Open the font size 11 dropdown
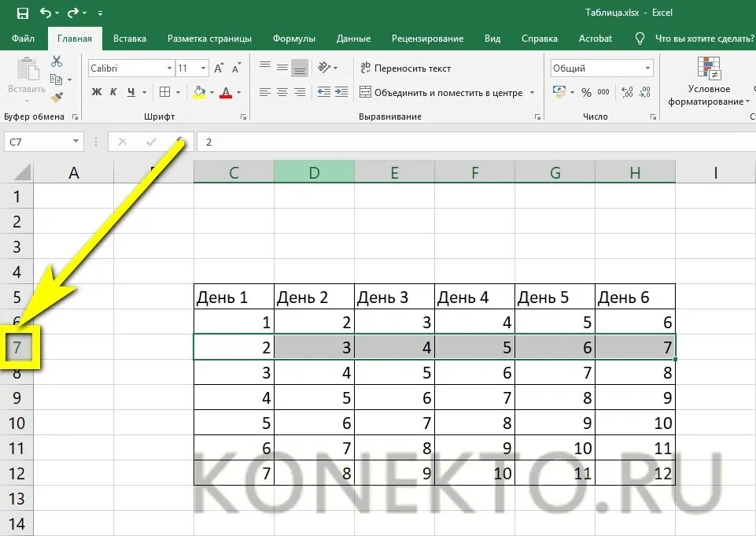 [x=204, y=68]
